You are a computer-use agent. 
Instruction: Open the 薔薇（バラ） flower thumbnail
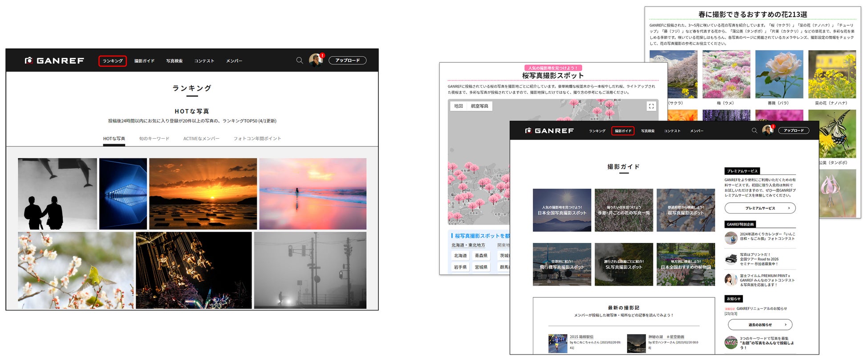[779, 74]
